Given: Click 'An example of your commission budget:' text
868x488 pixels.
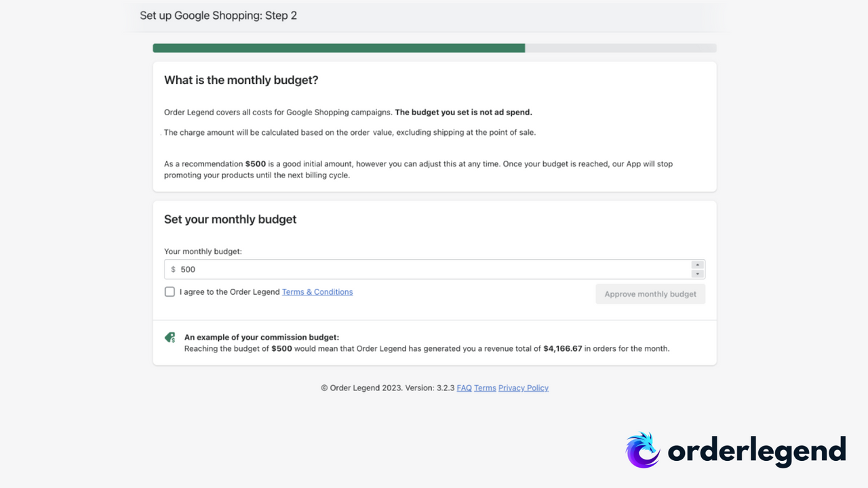Looking at the screenshot, I should pos(262,337).
